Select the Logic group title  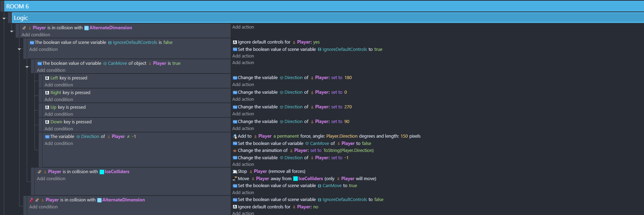coord(21,18)
